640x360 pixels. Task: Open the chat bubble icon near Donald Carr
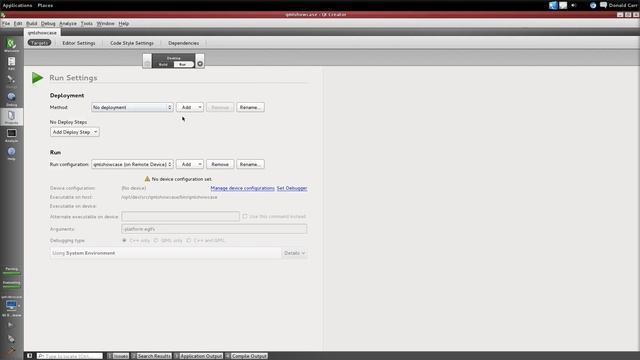pos(603,5)
